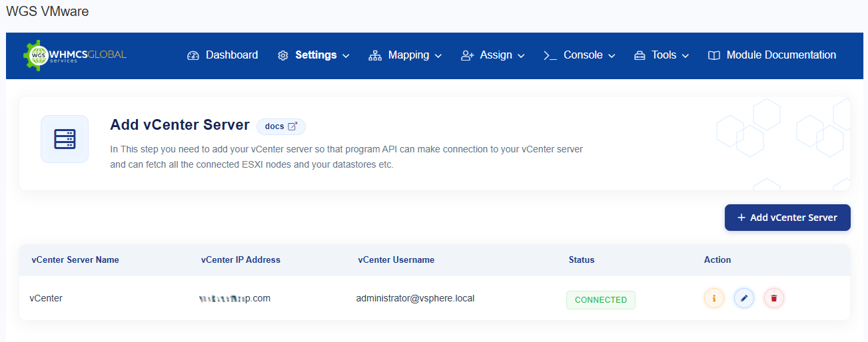This screenshot has height=342, width=868.
Task: Click the vCenter Server Name column header
Action: click(x=75, y=260)
